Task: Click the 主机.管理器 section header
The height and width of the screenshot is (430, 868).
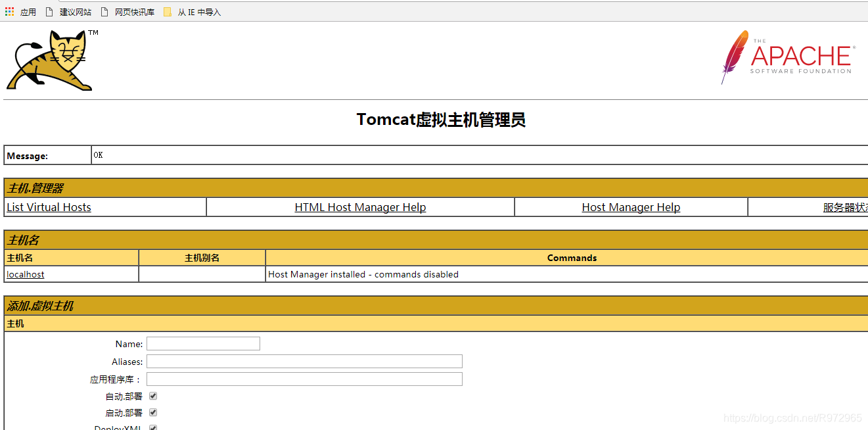Action: coord(436,188)
